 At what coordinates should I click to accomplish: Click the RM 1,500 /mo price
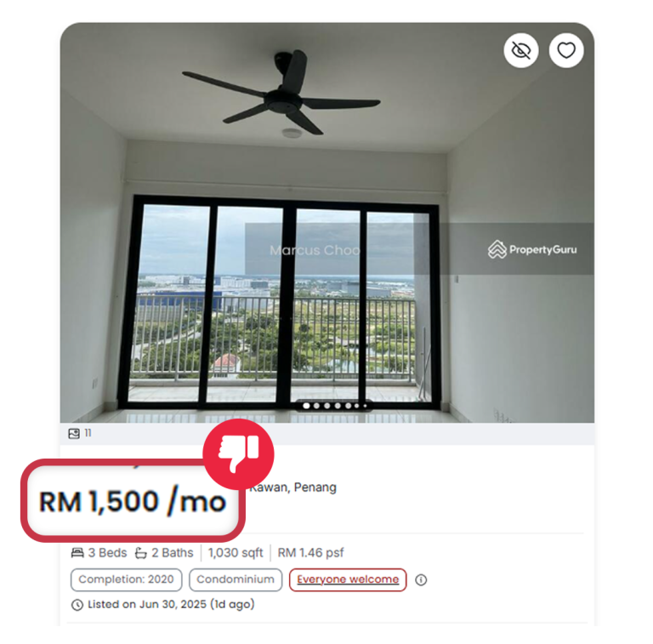click(x=133, y=501)
